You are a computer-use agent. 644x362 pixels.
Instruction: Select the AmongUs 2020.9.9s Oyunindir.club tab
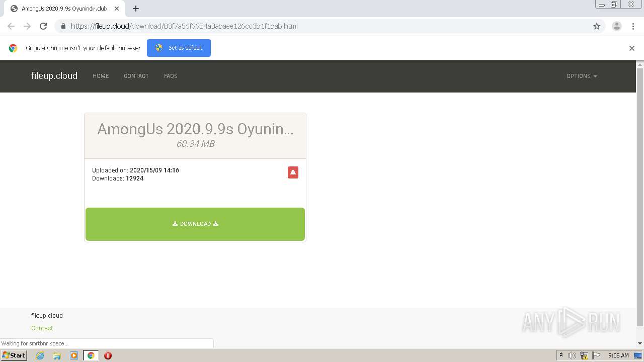tap(65, 9)
